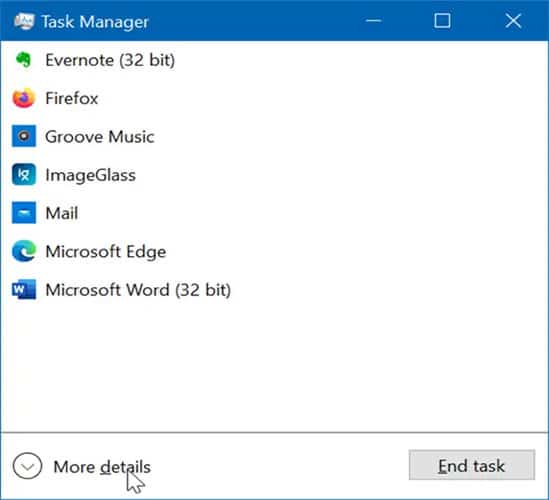Click the Microsoft Word icon
This screenshot has height=500, width=549.
click(24, 289)
